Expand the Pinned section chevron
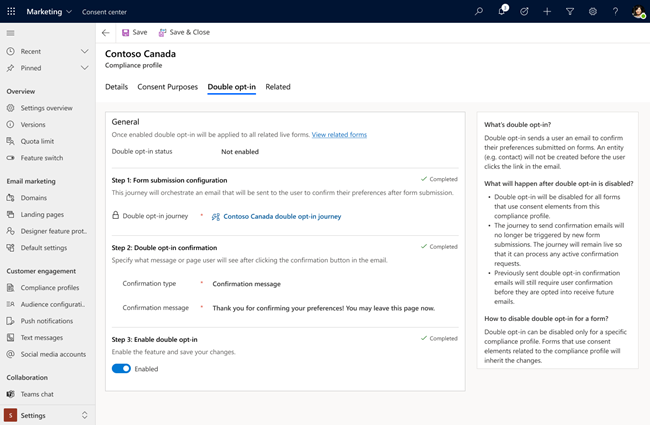650x425 pixels. click(x=85, y=68)
